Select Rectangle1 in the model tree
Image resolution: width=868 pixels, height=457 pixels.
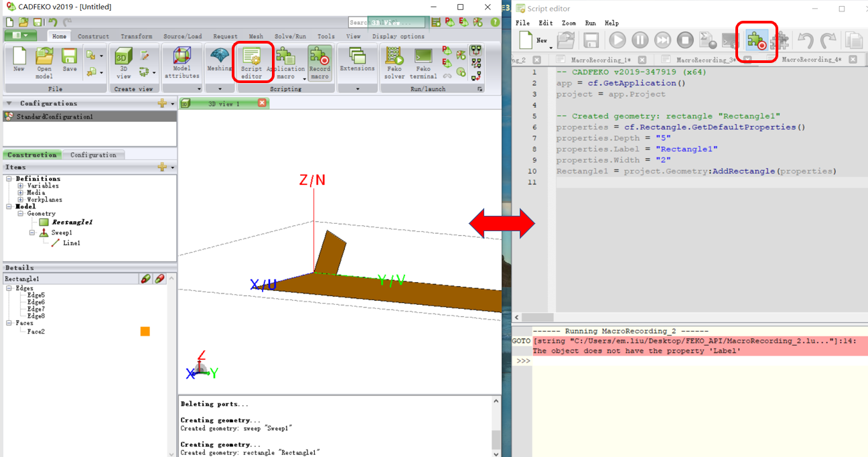click(72, 222)
